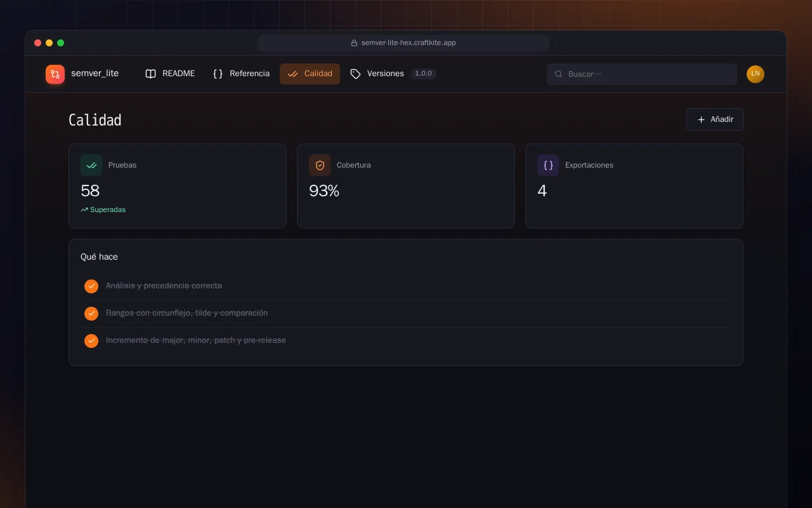Close the window with red button
Viewport: 812px width, 508px height.
click(x=38, y=43)
